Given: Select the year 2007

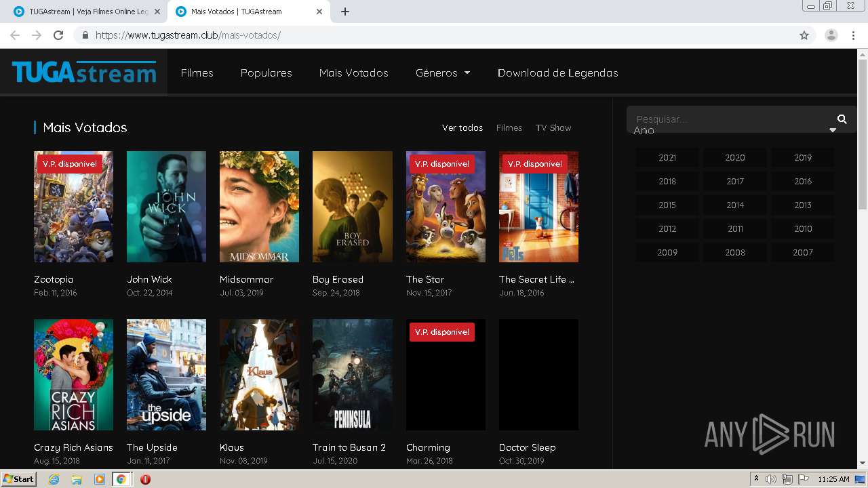Looking at the screenshot, I should (x=803, y=252).
